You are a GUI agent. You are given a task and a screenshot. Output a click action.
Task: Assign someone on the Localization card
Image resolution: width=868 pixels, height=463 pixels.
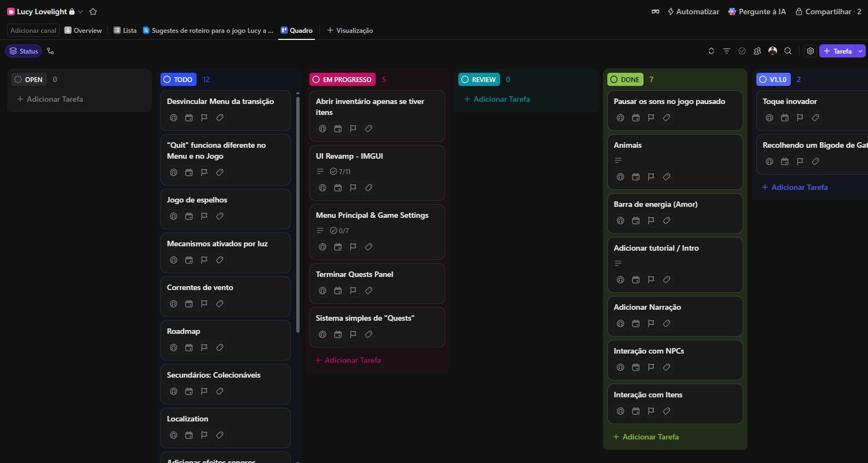174,435
